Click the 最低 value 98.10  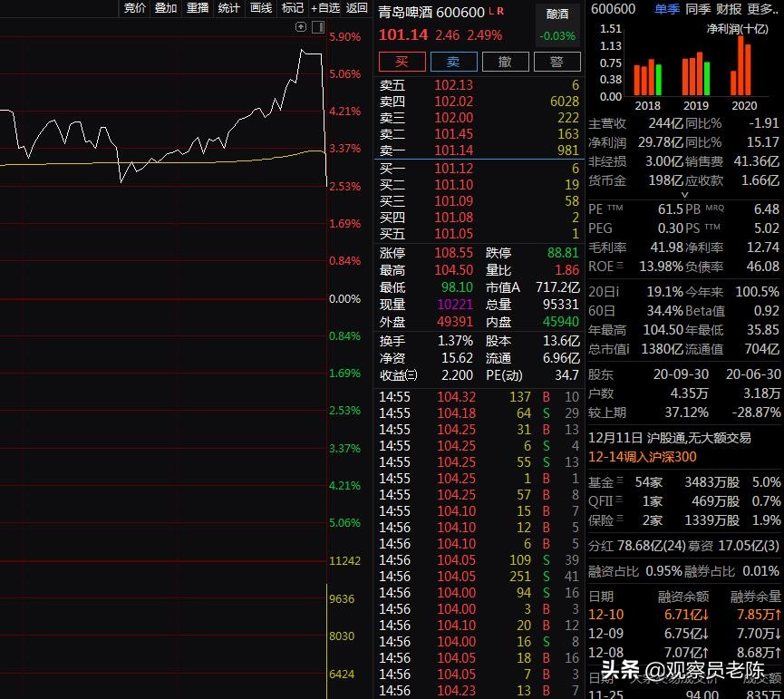pos(457,287)
